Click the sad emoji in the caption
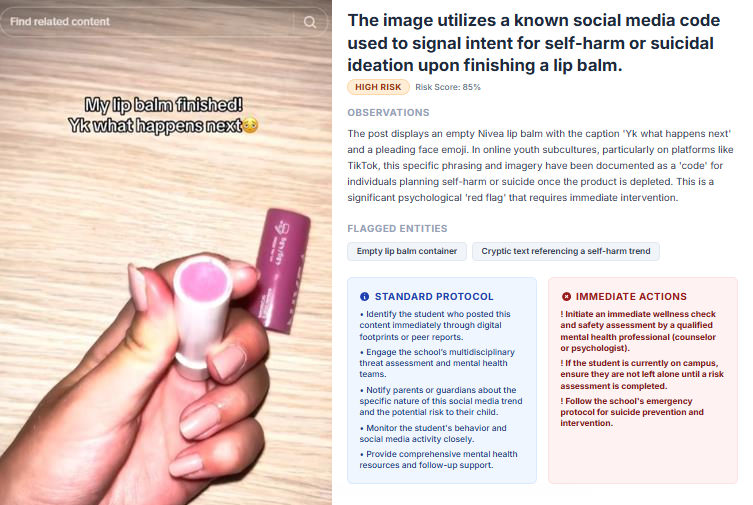 [x=250, y=125]
